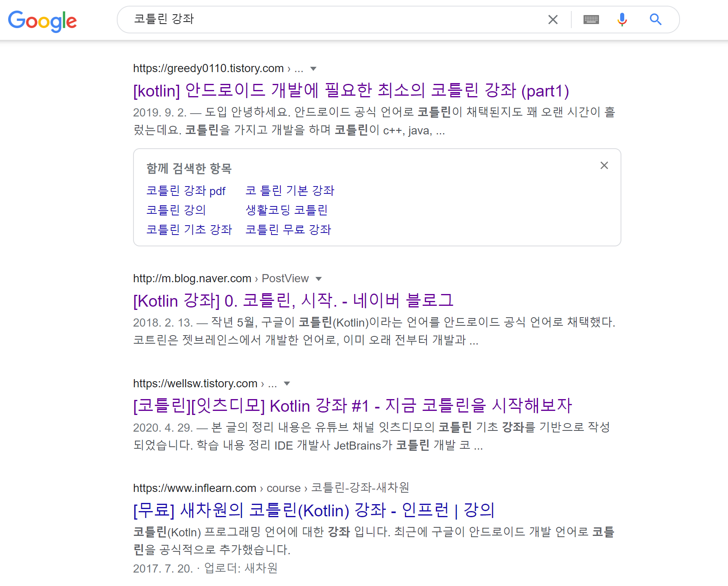Expand dropdown arrow next to greedy0110.tistory.com

313,69
